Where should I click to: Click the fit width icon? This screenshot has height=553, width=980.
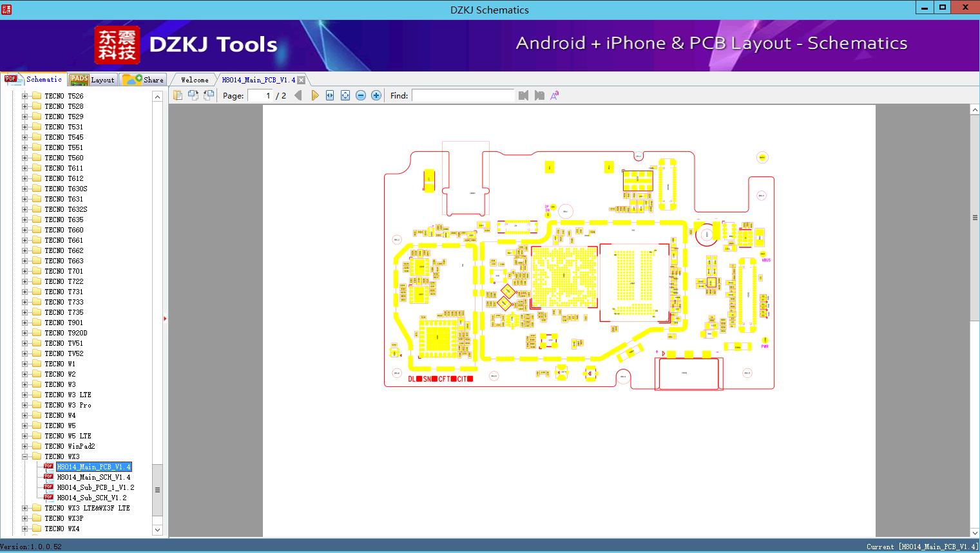point(330,95)
